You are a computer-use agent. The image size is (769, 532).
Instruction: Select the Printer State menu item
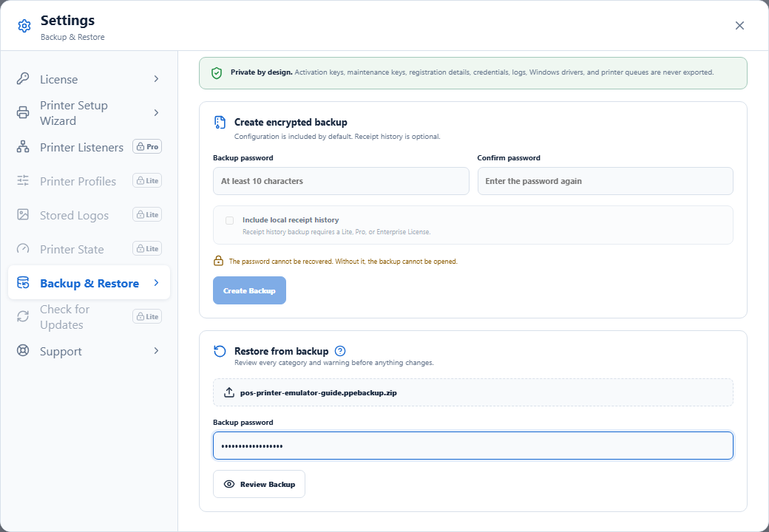(x=89, y=249)
